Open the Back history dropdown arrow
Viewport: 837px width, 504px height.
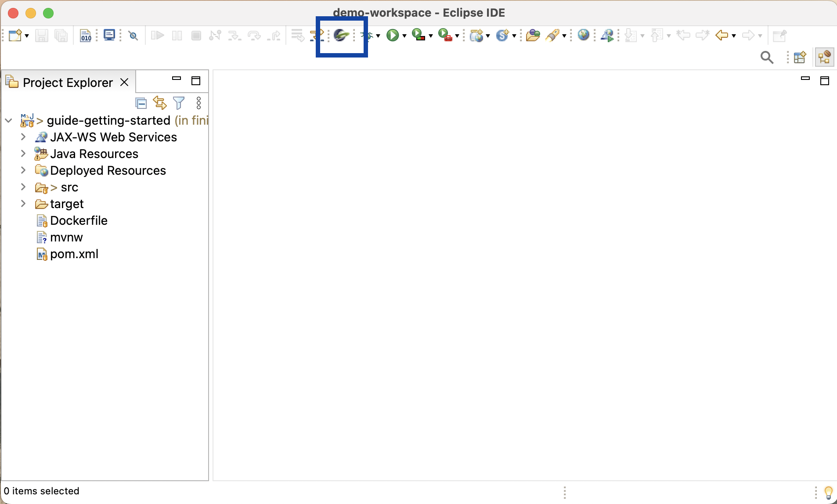coord(734,36)
